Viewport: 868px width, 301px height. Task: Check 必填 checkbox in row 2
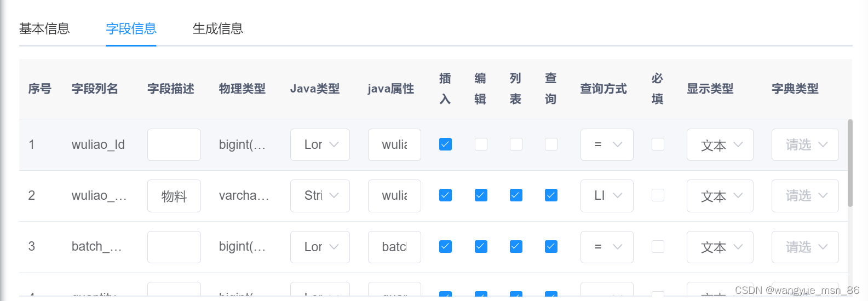tap(658, 195)
